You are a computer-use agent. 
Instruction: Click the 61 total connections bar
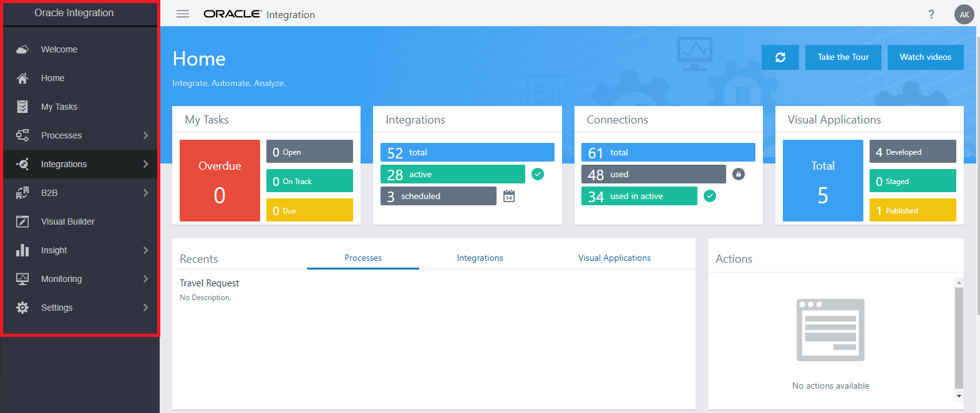668,152
